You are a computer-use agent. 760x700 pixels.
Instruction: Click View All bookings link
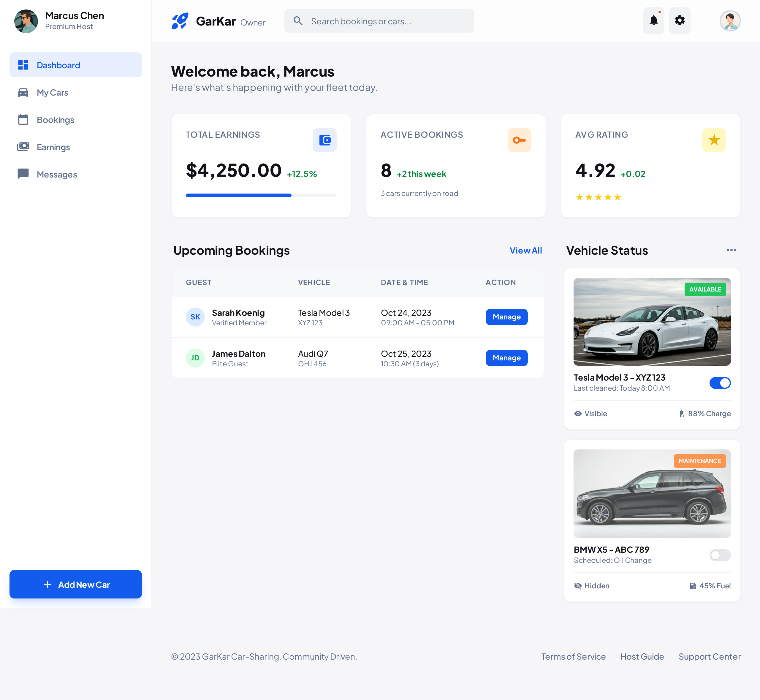click(526, 250)
